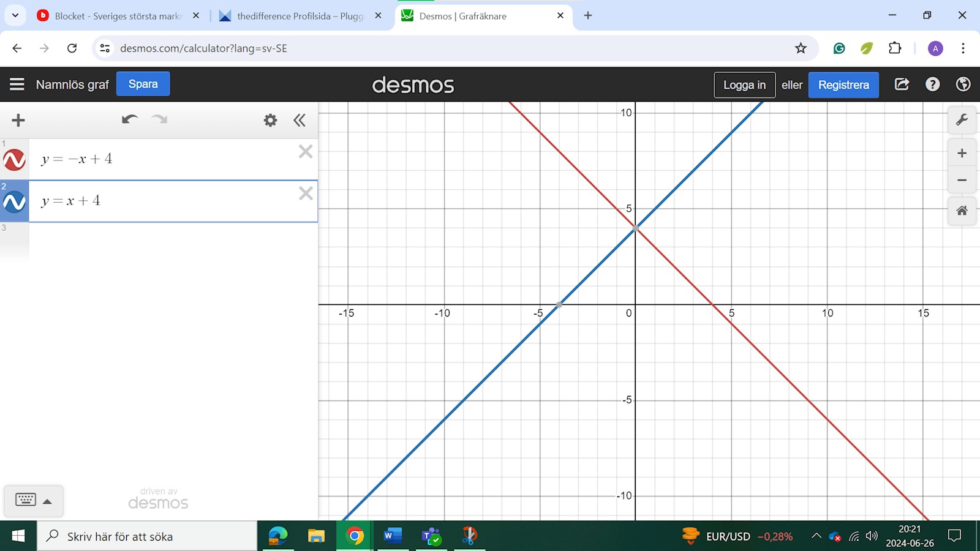Image resolution: width=980 pixels, height=551 pixels.
Task: Hide the red line y = -x + 4
Action: [x=14, y=160]
